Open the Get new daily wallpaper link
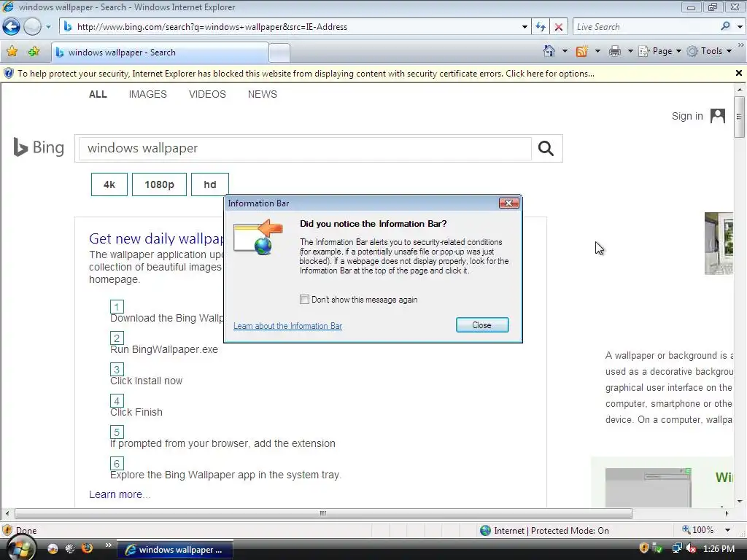This screenshot has width=747, height=560. click(x=156, y=238)
